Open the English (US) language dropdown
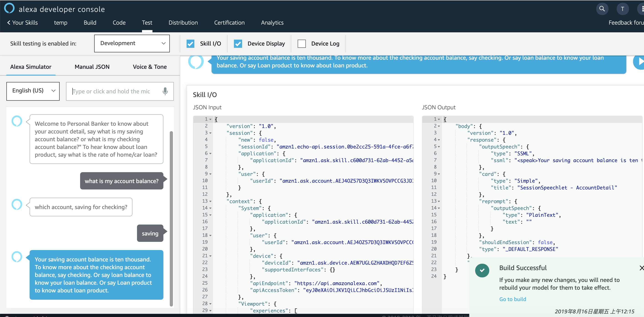This screenshot has width=644, height=317. pyautogui.click(x=33, y=91)
